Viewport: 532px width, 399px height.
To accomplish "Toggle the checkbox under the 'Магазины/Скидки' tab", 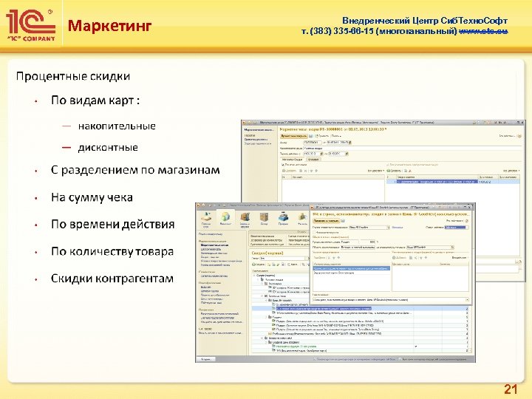I will click(283, 165).
